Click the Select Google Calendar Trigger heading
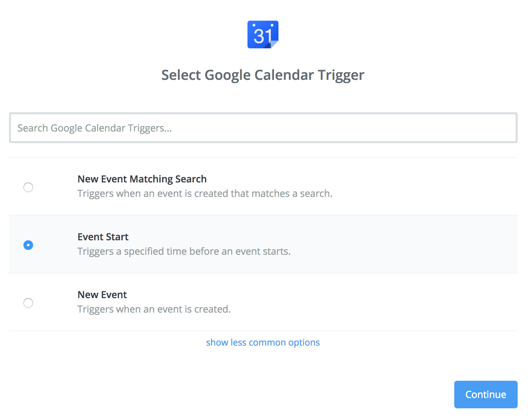Viewport: 528px width, 420px height. tap(263, 75)
